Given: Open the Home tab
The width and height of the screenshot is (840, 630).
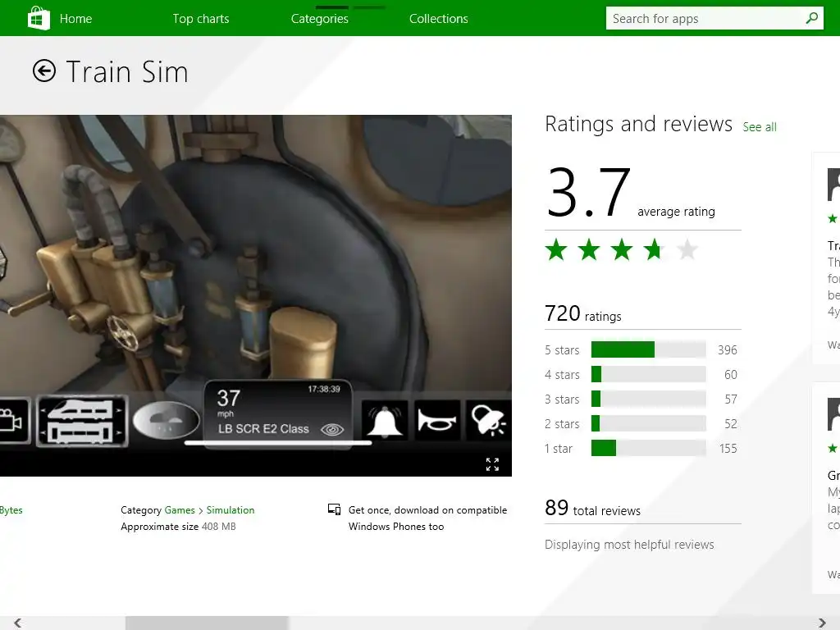Looking at the screenshot, I should coord(75,19).
